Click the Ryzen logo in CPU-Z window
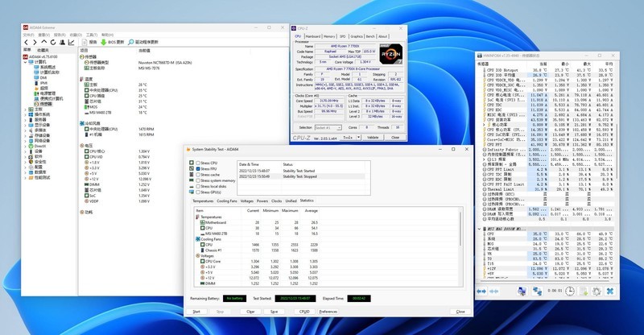The width and height of the screenshot is (644, 335). 390,53
